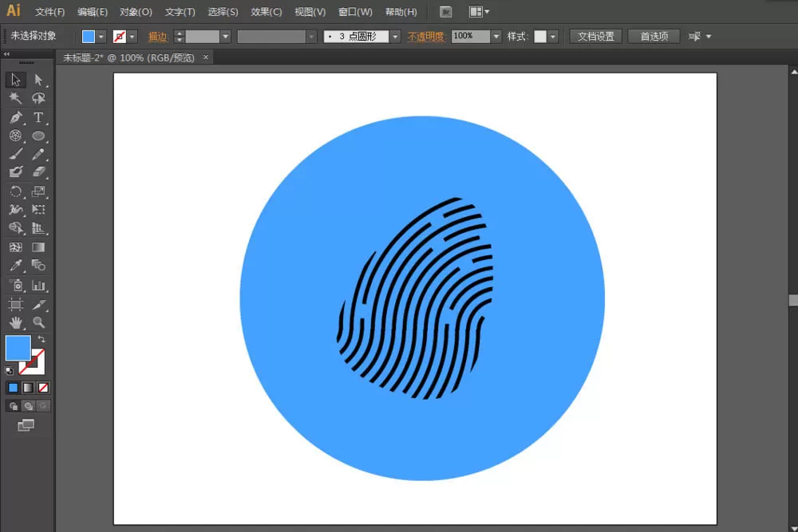Select the Selection tool (black arrow)
The height and width of the screenshot is (532, 798).
tap(15, 80)
